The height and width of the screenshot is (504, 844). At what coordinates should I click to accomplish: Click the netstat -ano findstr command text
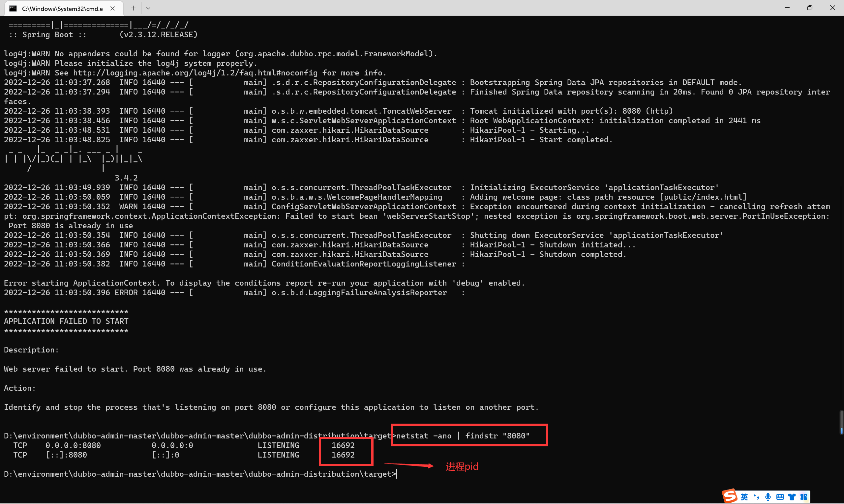463,436
